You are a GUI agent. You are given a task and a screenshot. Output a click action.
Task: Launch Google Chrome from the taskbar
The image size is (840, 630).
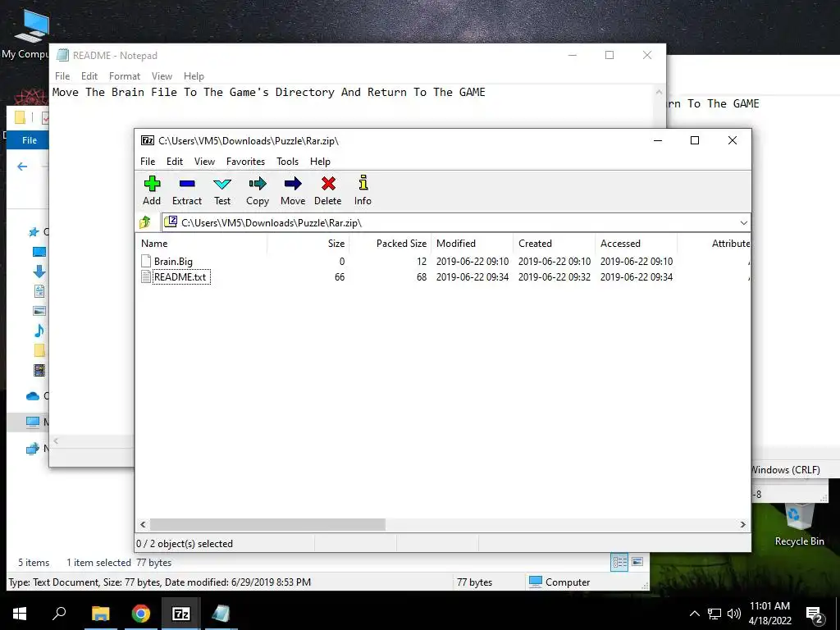[141, 614]
